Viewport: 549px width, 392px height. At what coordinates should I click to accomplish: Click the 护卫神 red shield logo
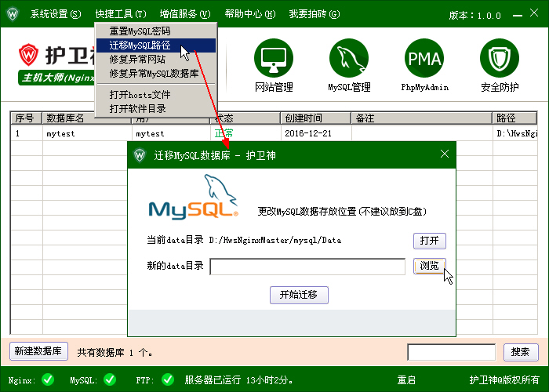28,55
